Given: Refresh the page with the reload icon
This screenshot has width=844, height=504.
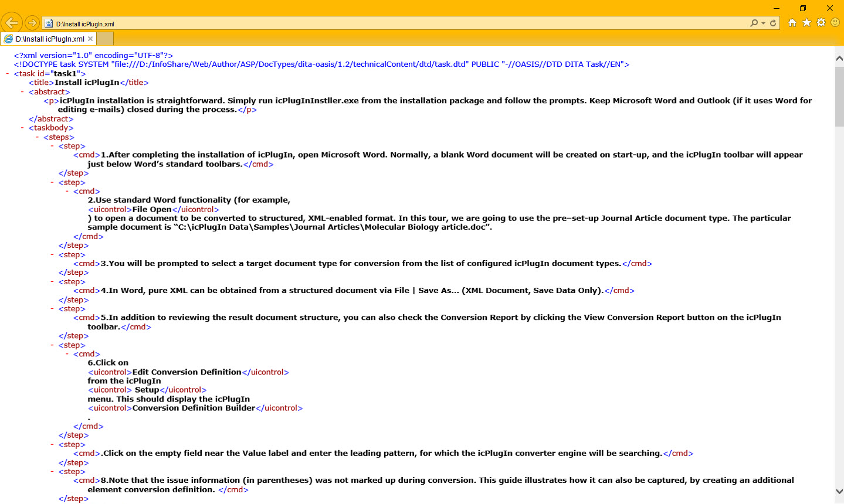Looking at the screenshot, I should [773, 23].
